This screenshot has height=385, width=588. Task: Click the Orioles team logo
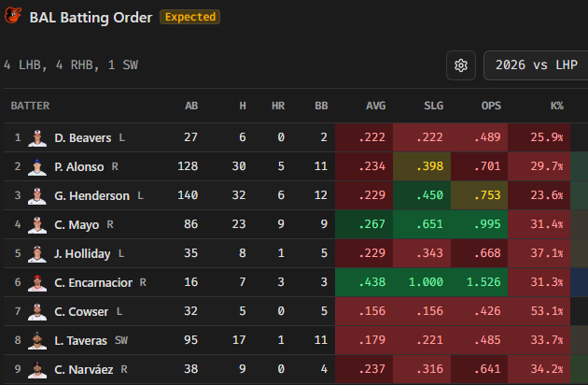click(x=13, y=16)
